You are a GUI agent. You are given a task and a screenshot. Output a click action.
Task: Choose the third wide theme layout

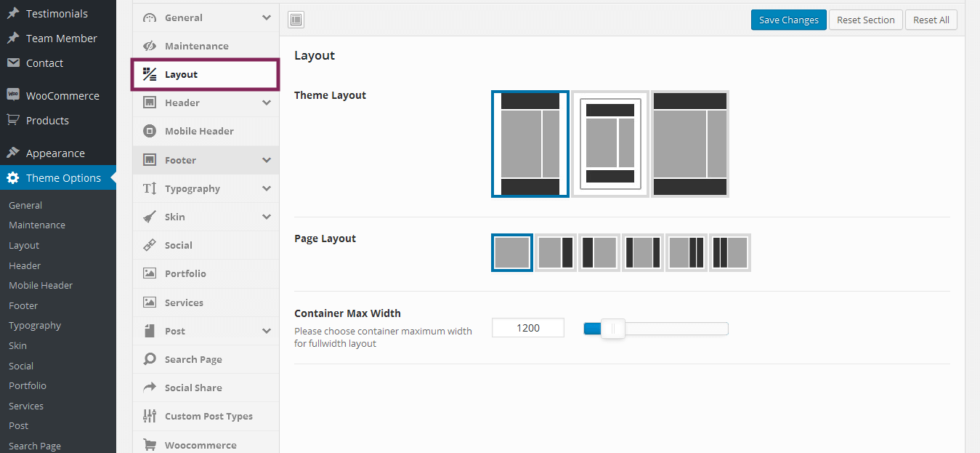click(x=690, y=144)
